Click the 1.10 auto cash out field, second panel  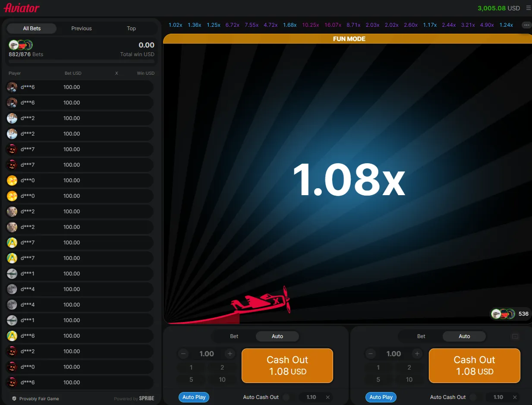pyautogui.click(x=498, y=397)
